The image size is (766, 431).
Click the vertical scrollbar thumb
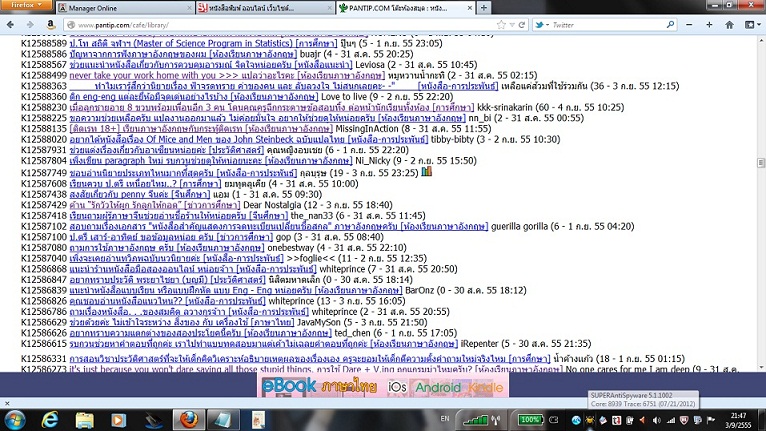point(761,163)
